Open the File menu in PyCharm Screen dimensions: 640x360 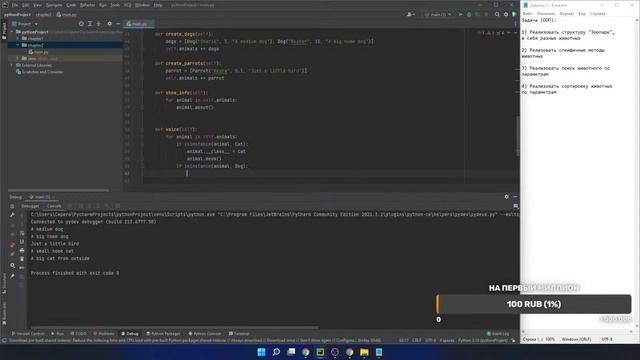coord(15,5)
